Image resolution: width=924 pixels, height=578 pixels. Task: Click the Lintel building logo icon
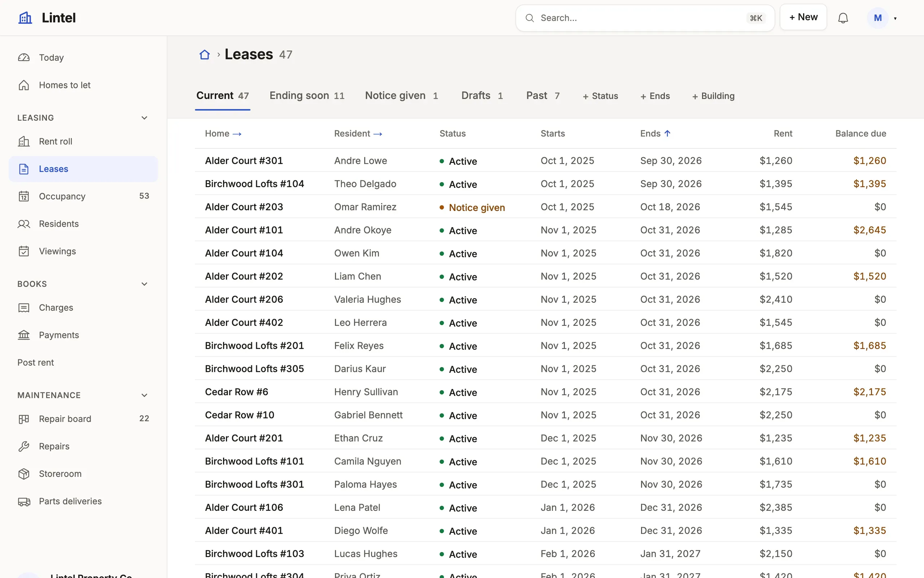[x=25, y=18]
